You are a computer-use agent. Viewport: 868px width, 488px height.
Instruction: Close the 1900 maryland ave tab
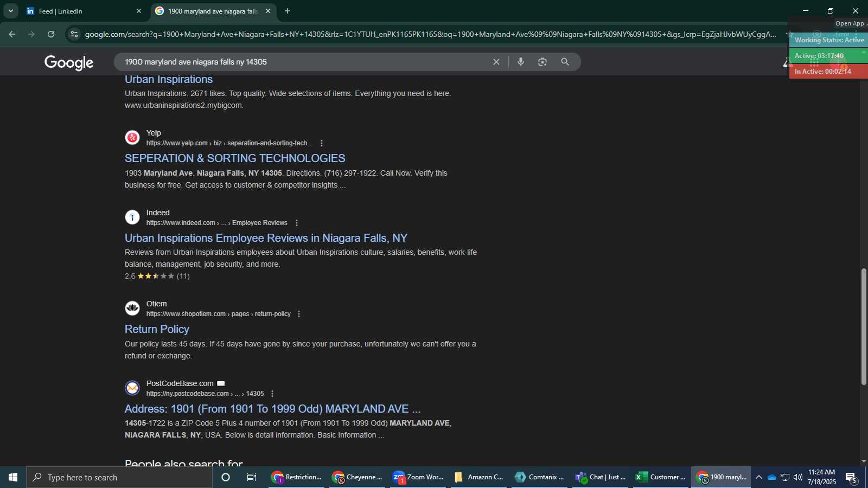coord(267,11)
